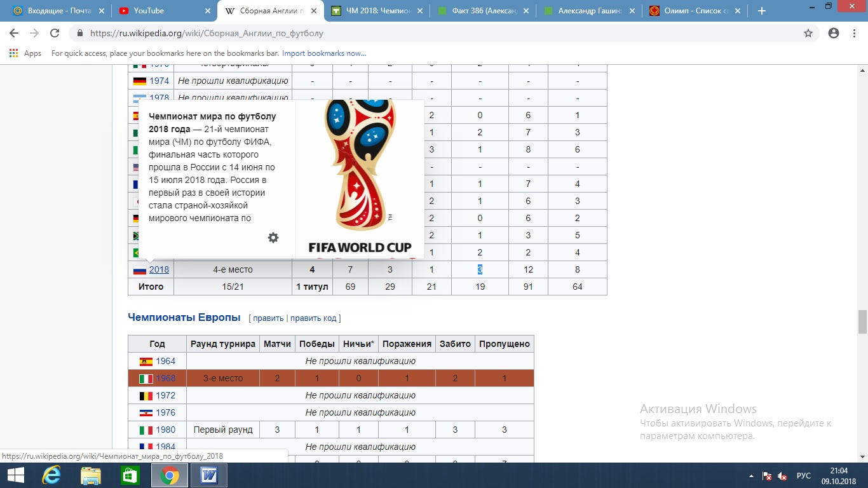Open the 1968 European Championship link

coord(166,378)
